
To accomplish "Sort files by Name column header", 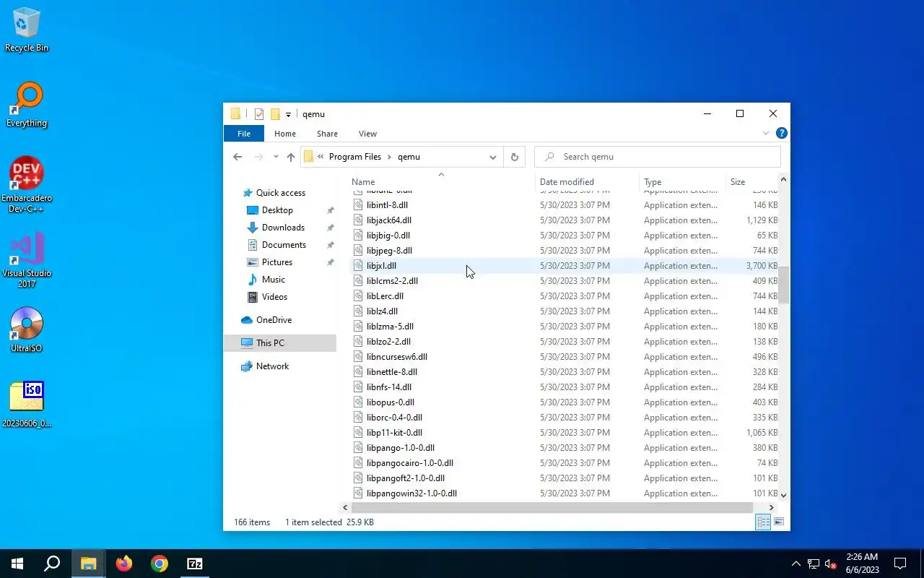I will [442, 182].
